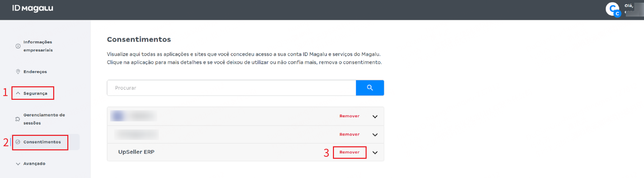644x178 pixels.
Task: Click the blue magnifier search button
Action: click(370, 88)
